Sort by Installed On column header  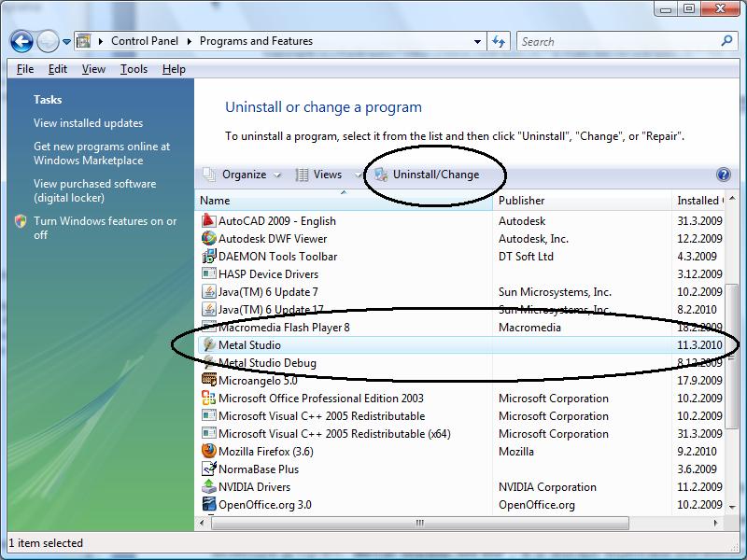(x=698, y=201)
